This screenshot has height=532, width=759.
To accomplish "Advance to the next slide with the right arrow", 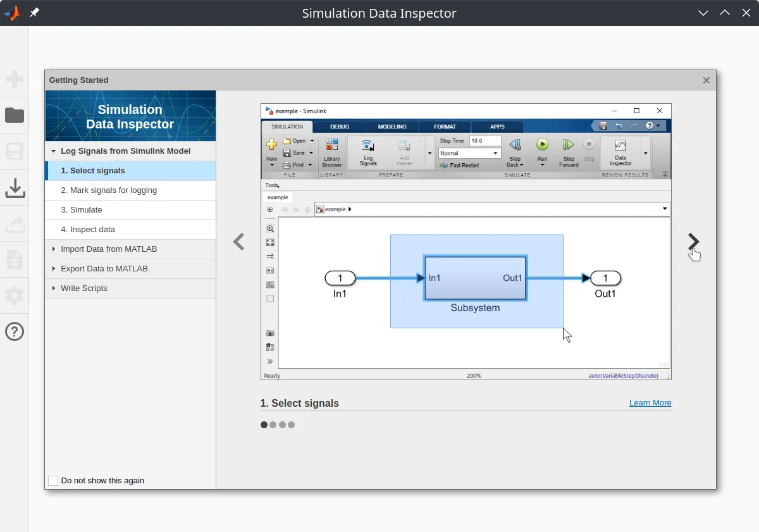I will coord(693,242).
